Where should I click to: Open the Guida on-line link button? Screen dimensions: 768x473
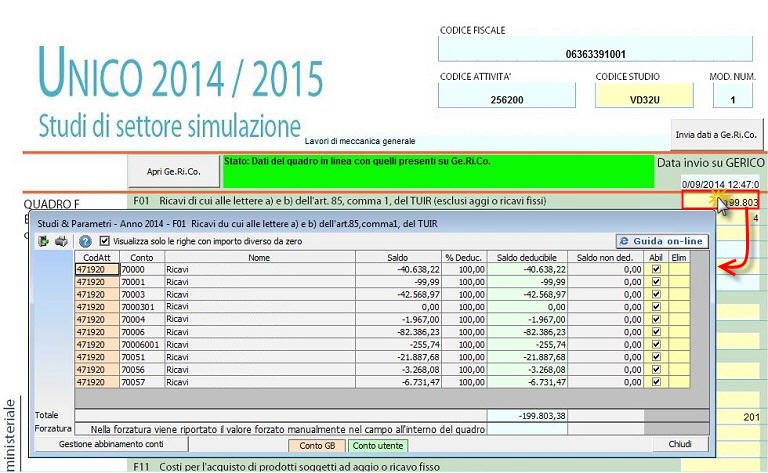click(662, 241)
